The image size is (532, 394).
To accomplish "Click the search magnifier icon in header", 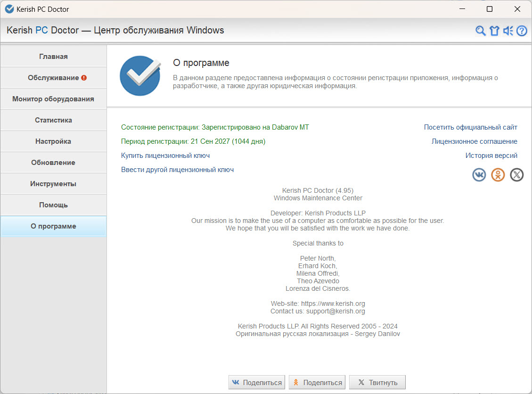I will pyautogui.click(x=480, y=31).
